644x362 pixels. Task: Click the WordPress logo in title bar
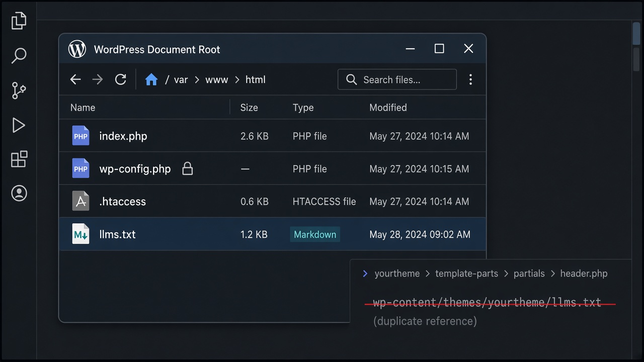(x=77, y=49)
